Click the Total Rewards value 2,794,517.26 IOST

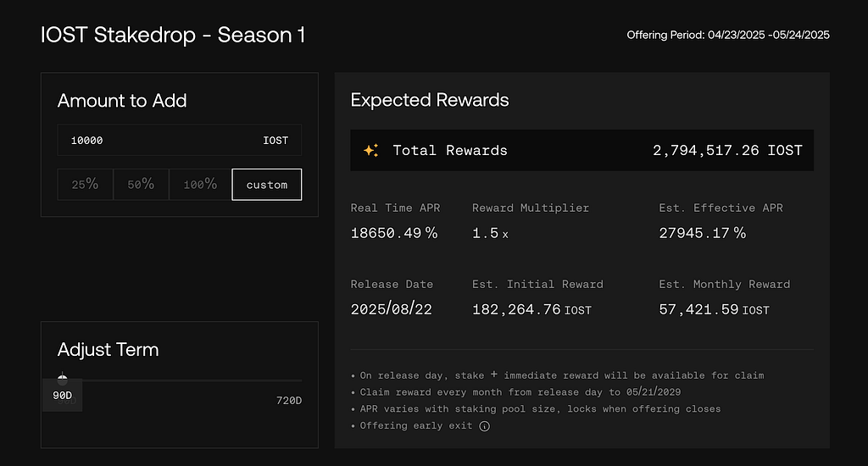[x=727, y=150]
